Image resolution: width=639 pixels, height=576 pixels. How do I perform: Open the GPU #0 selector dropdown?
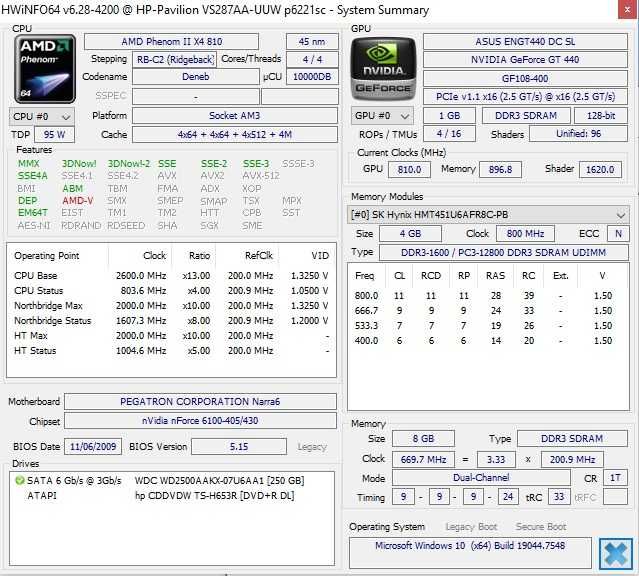(382, 116)
